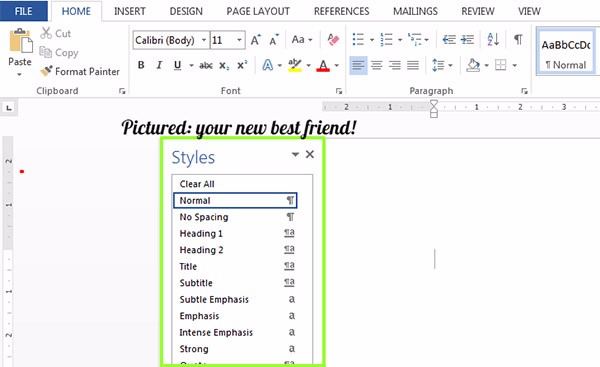Toggle bold formatting
The height and width of the screenshot is (367, 600).
click(141, 65)
